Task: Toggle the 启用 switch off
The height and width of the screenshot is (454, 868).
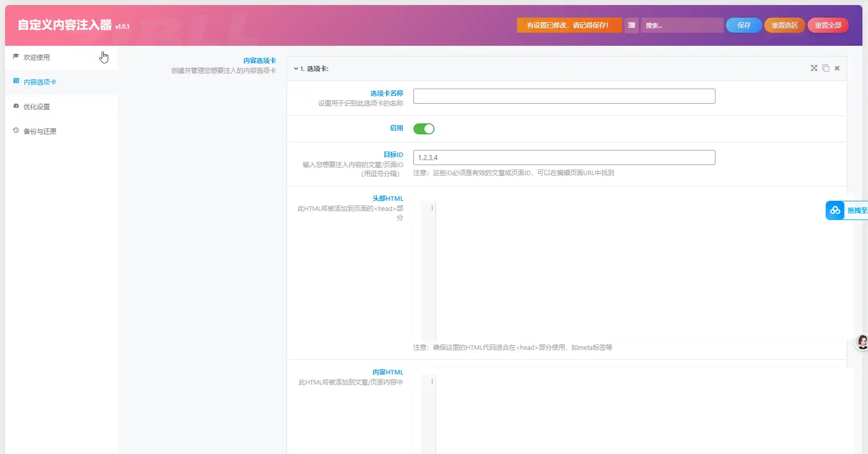Action: (423, 129)
